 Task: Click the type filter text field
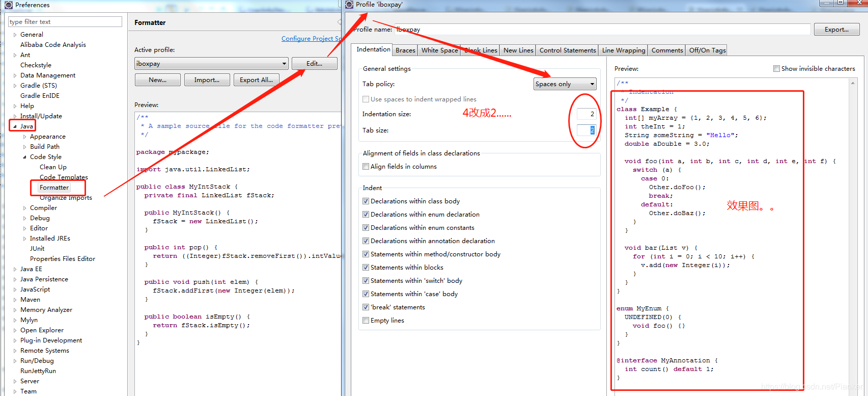click(65, 22)
